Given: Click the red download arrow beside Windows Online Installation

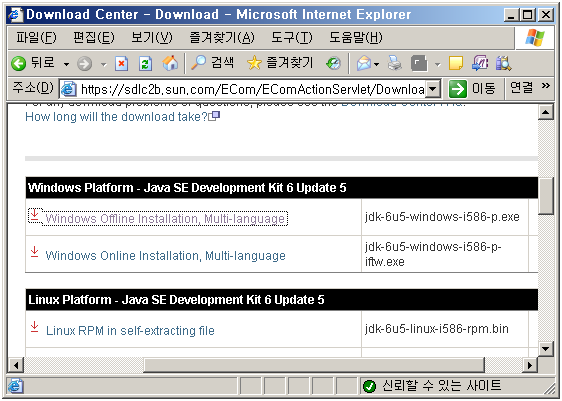Looking at the screenshot, I should (34, 252).
